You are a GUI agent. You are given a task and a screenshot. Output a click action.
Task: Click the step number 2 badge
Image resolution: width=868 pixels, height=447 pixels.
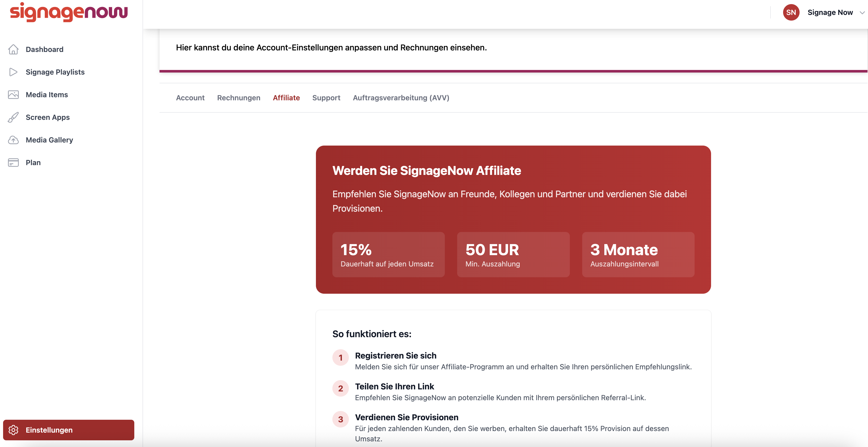[x=341, y=388]
